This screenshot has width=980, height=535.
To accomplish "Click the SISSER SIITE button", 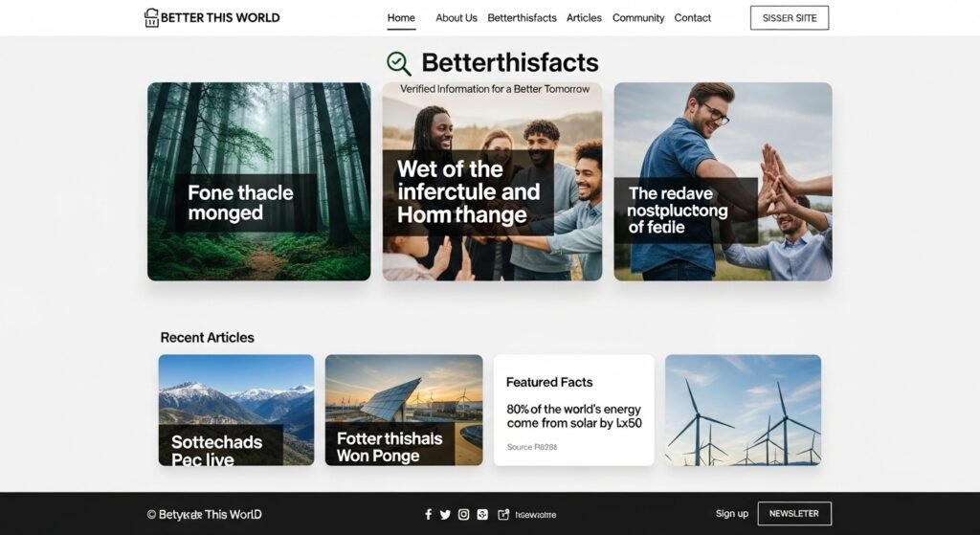I will point(790,18).
